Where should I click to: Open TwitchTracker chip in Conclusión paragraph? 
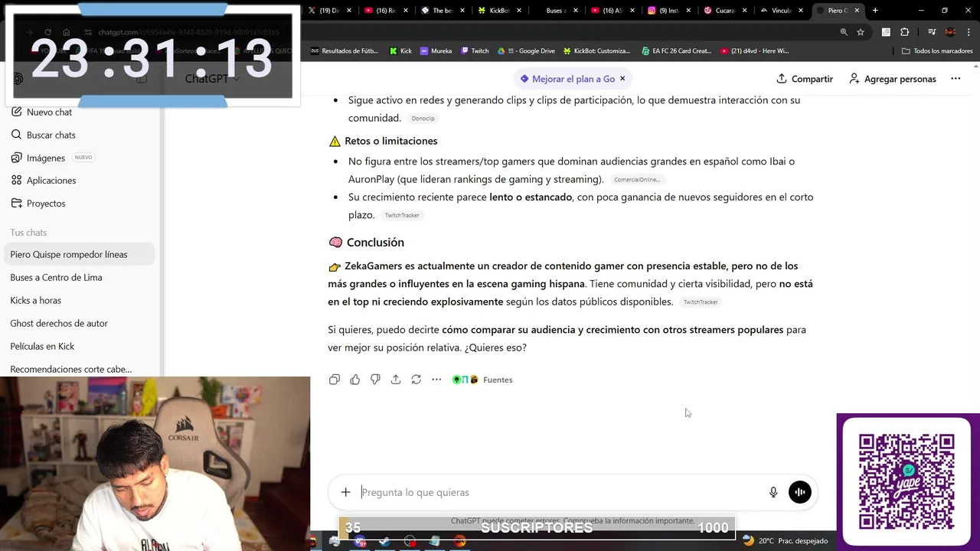click(x=701, y=302)
